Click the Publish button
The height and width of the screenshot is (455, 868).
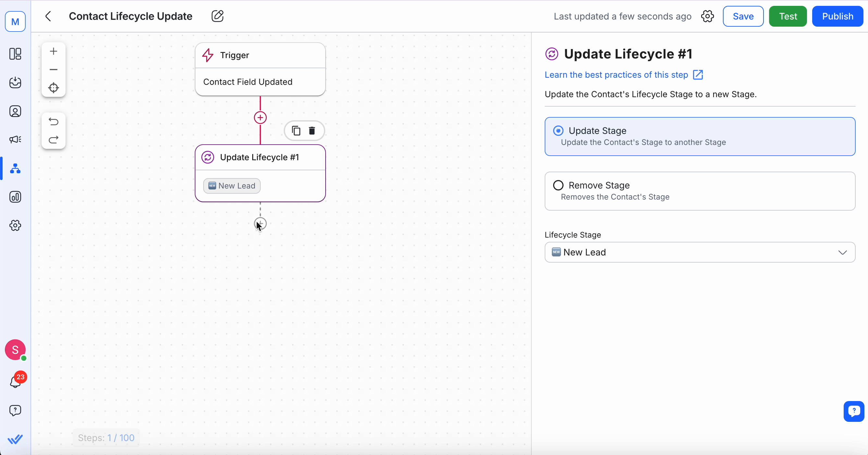pyautogui.click(x=837, y=16)
